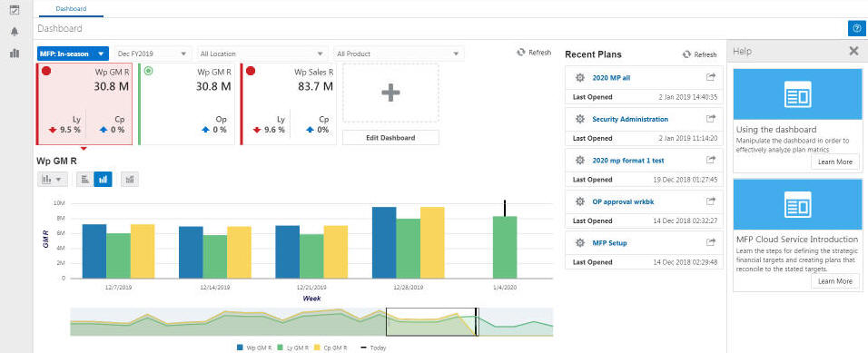Select the vertical bar chart layout toggle
This screenshot has height=353, width=868.
click(x=103, y=180)
